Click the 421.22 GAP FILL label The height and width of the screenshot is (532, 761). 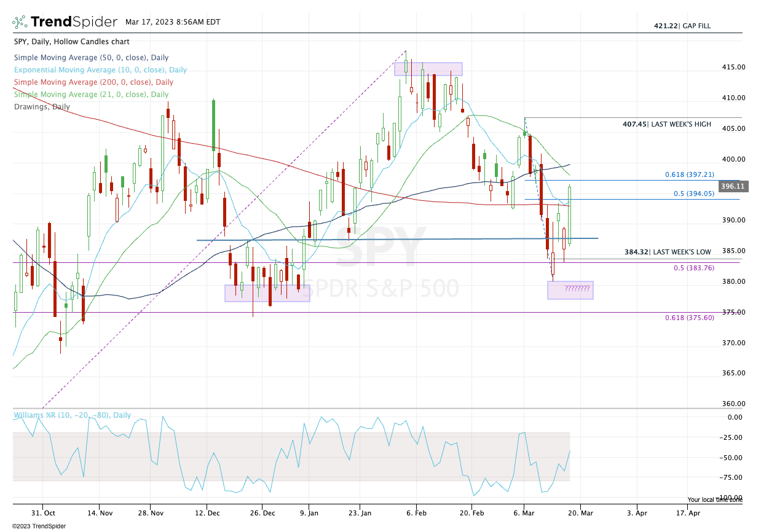point(682,26)
